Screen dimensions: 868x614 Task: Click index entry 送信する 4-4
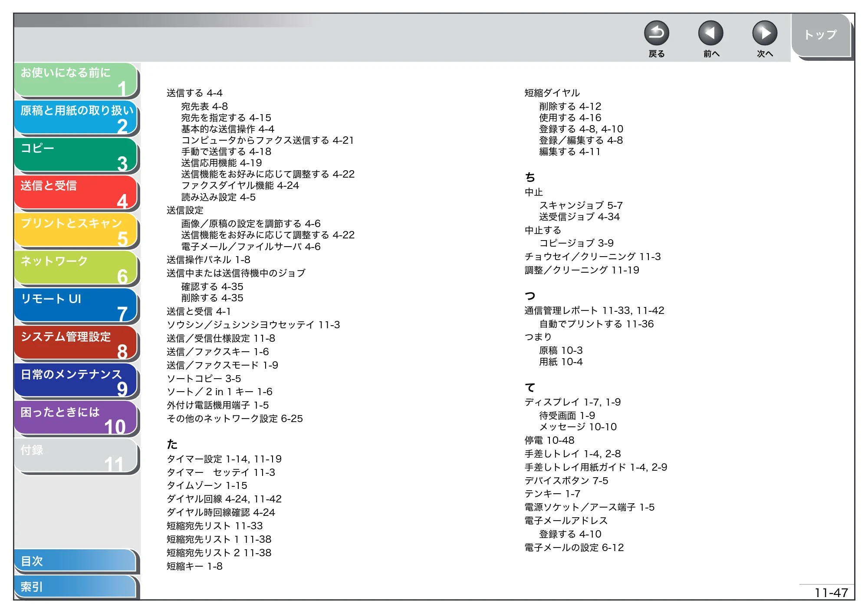click(x=194, y=93)
